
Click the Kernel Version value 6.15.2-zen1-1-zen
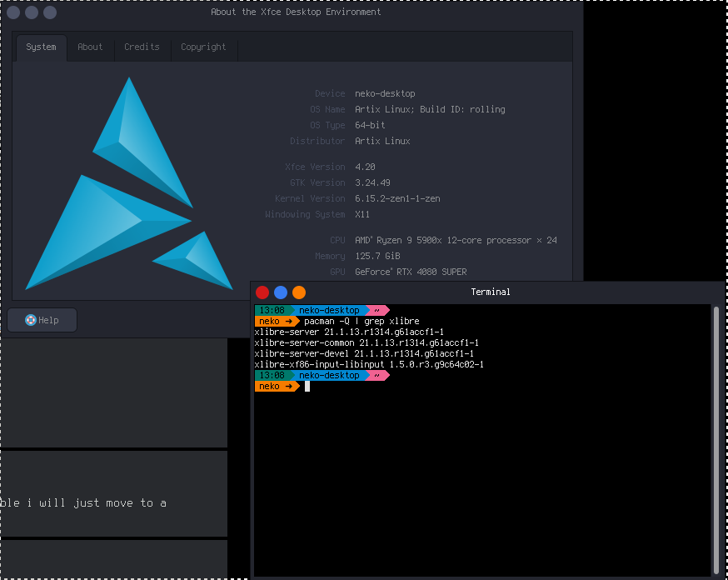coord(397,199)
